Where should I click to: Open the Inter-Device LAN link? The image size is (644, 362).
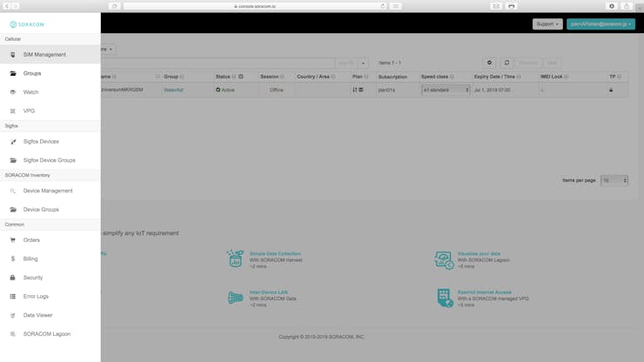(x=269, y=292)
